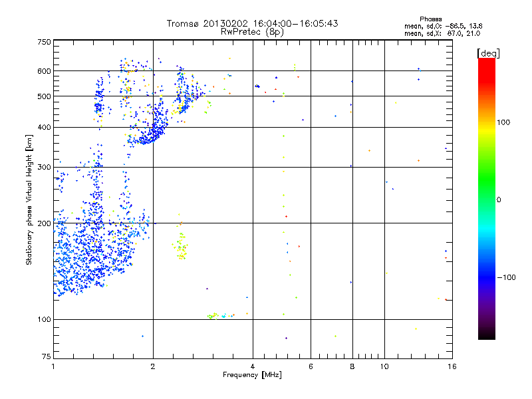Image resolution: width=532 pixels, height=399 pixels.
Task: Click the 'Phases' header label
Action: [x=430, y=19]
